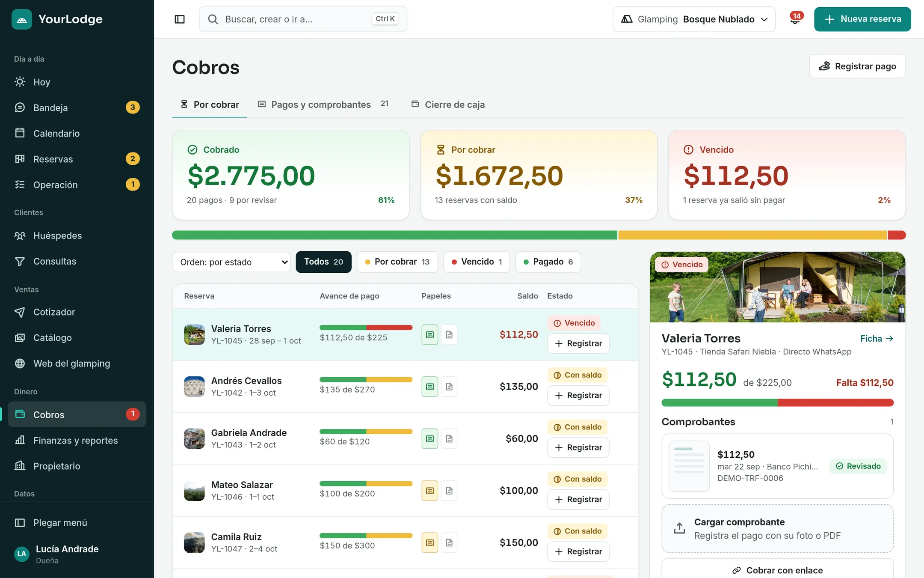Toggle the sidebar panel icon in top bar
The height and width of the screenshot is (578, 924).
pos(180,19)
